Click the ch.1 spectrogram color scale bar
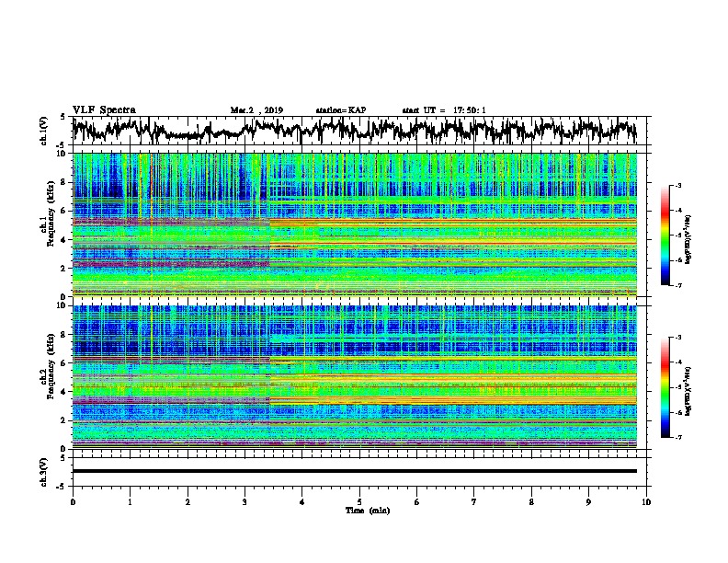 [665, 236]
